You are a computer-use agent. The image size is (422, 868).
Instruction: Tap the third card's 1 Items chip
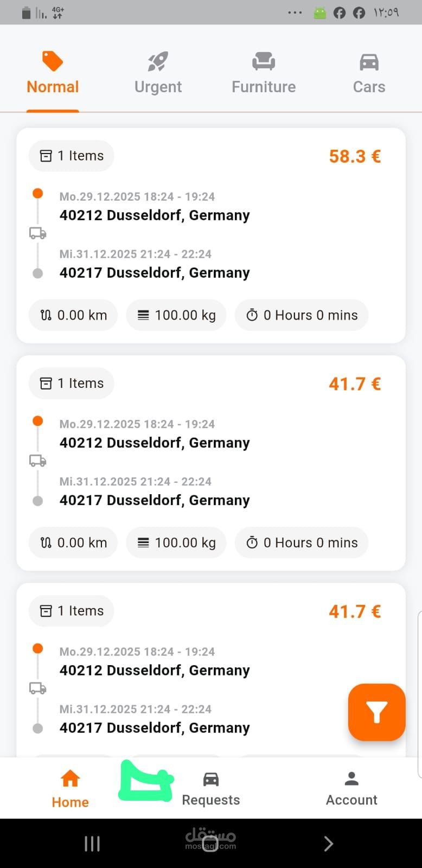point(72,611)
